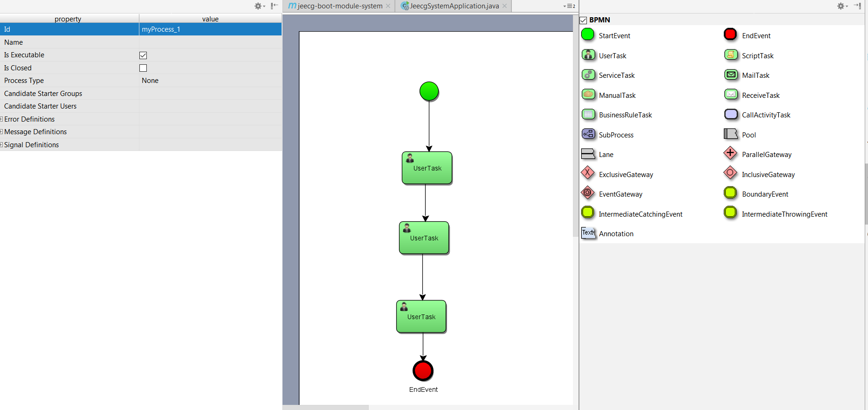This screenshot has width=868, height=410.
Task: Choose the EventGateway palette icon
Action: tap(588, 193)
